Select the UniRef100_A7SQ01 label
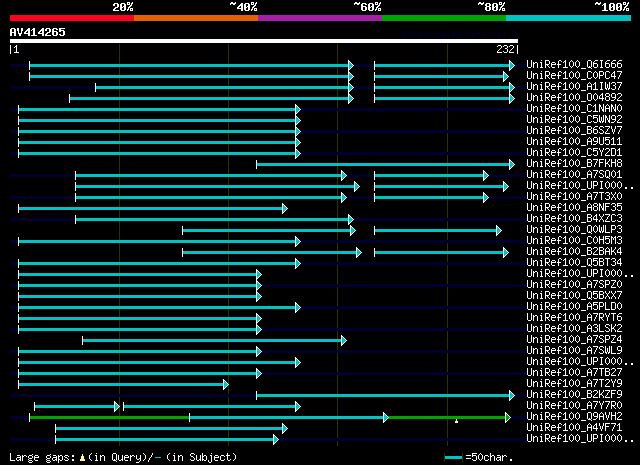Screen dimensions: 640x465 tap(574, 175)
